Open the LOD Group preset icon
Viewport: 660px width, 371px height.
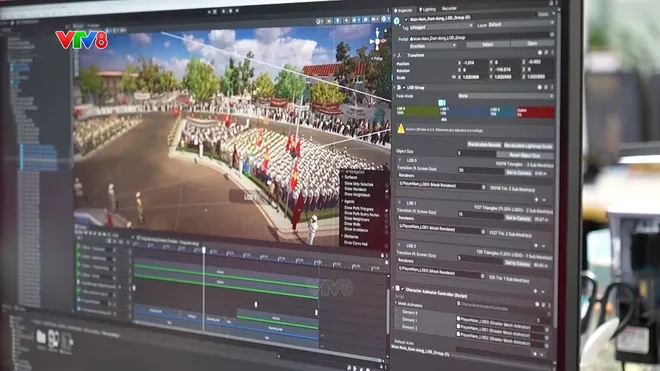click(x=546, y=87)
